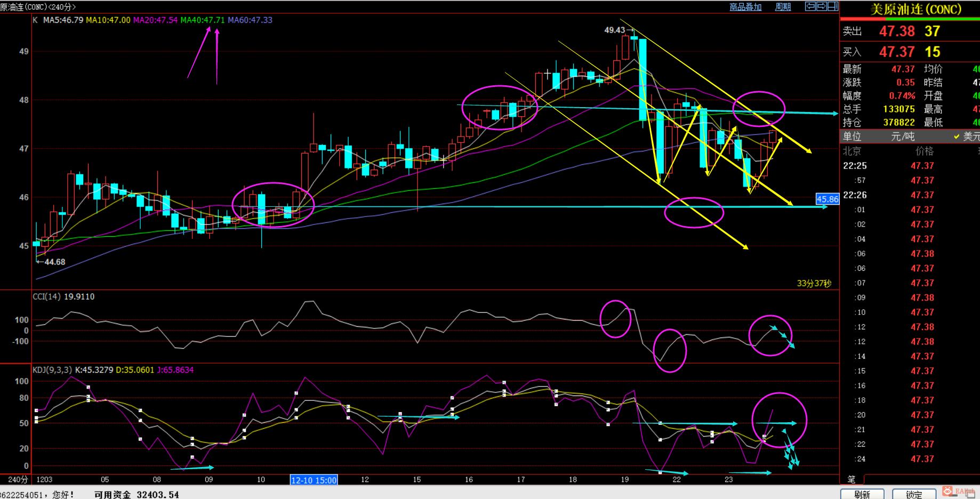Click the 最低 low price label
980x499 pixels.
click(x=933, y=123)
